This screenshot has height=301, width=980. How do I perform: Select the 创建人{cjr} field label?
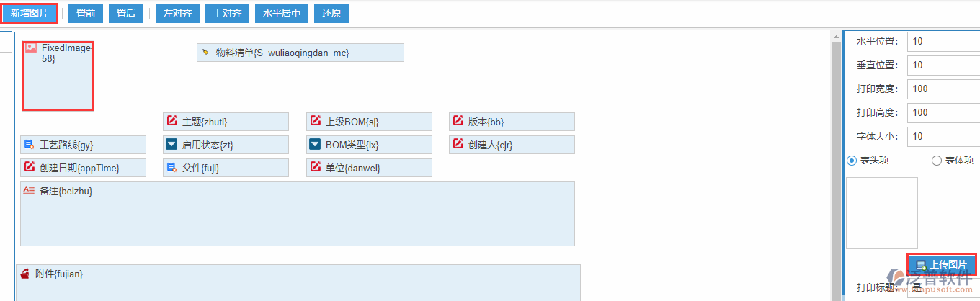point(491,145)
